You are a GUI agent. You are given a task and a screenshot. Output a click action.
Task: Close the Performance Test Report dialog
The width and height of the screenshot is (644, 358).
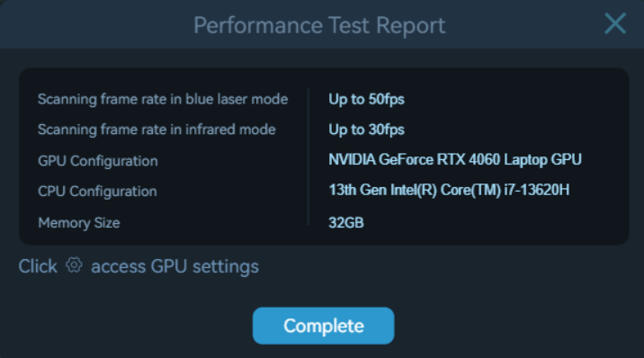click(615, 23)
